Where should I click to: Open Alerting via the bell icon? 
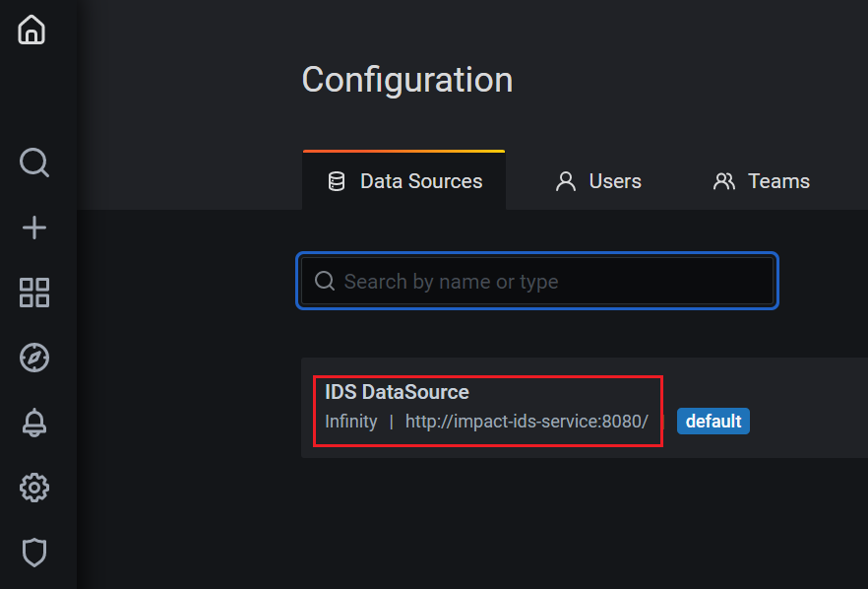pos(34,423)
